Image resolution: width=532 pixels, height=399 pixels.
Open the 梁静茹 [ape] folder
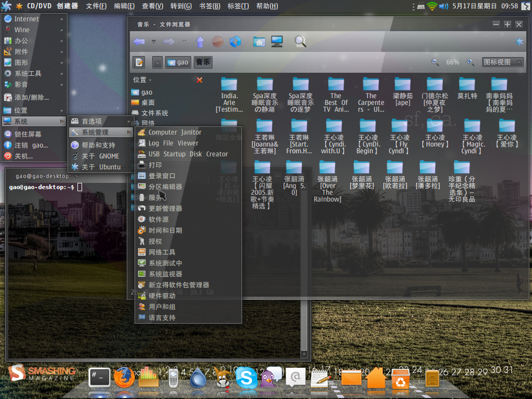[403, 91]
